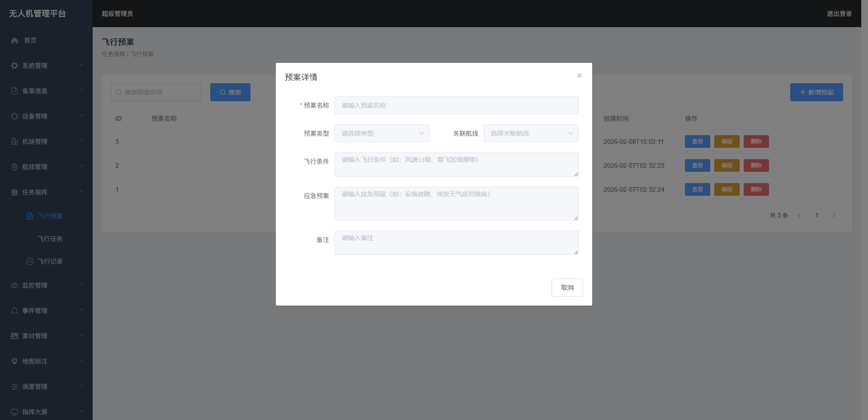This screenshot has height=420, width=868.
Task: Click the system management gear icon
Action: pos(14,66)
